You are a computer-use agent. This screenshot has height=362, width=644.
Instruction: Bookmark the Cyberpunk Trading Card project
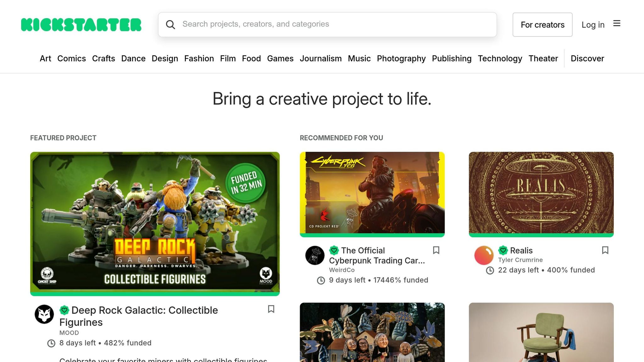pyautogui.click(x=436, y=250)
